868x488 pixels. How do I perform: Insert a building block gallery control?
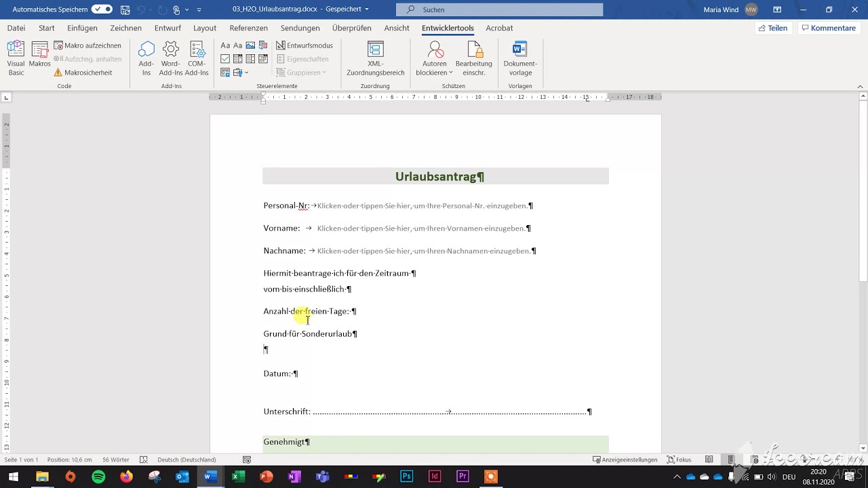(263, 45)
